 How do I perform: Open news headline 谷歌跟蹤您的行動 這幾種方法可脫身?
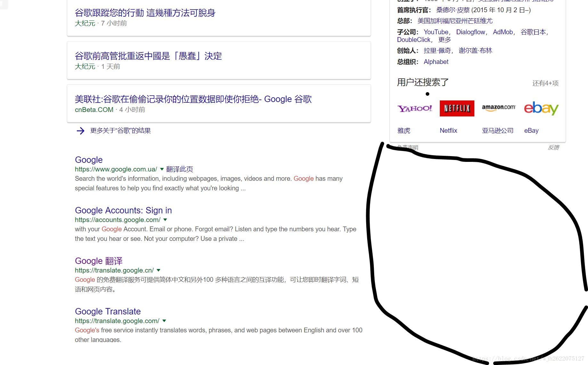click(x=145, y=13)
